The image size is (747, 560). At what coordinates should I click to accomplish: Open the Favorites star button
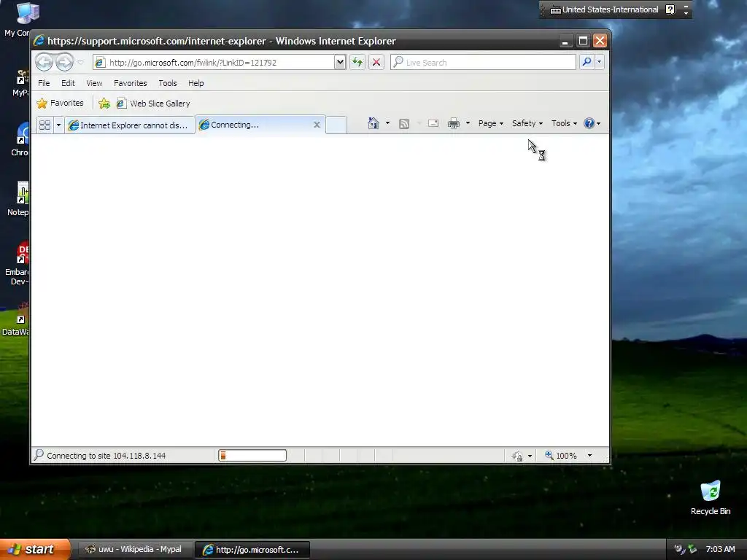tap(60, 103)
